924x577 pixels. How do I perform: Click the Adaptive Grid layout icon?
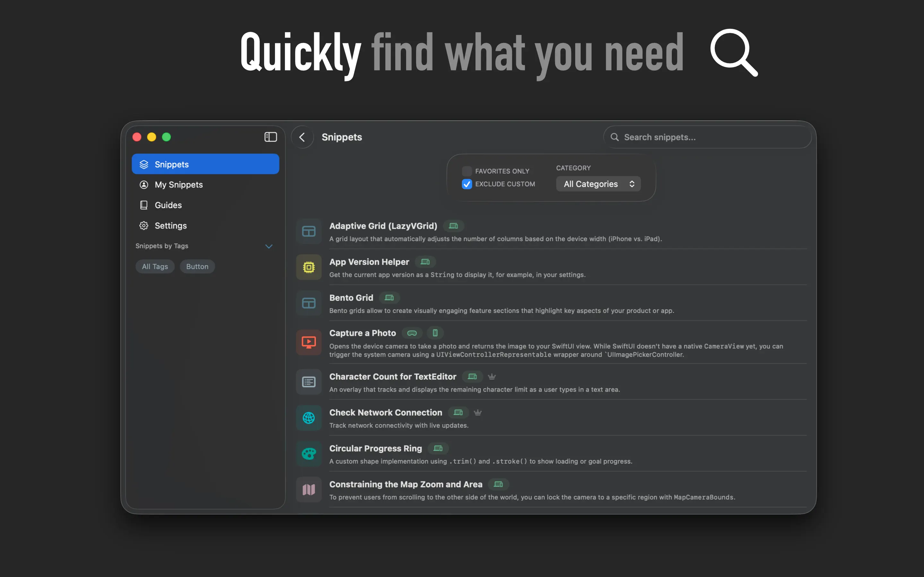tap(309, 232)
